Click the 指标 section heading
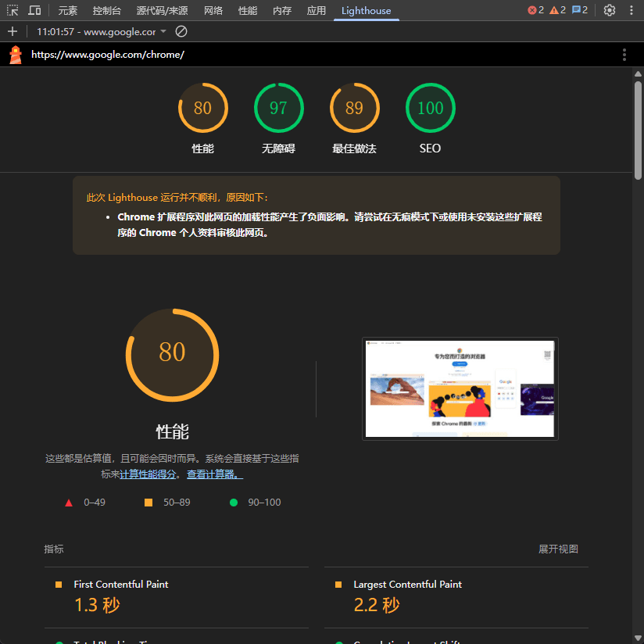The image size is (644, 644). click(54, 549)
